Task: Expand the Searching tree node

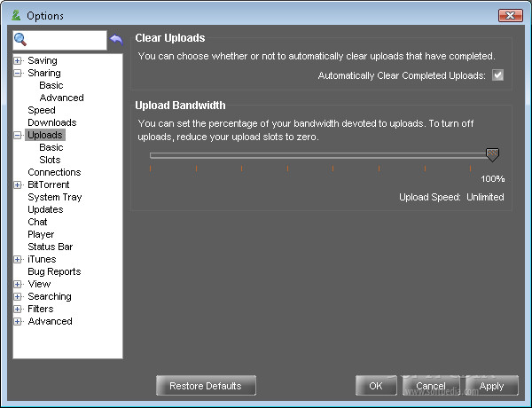Action: [x=18, y=296]
